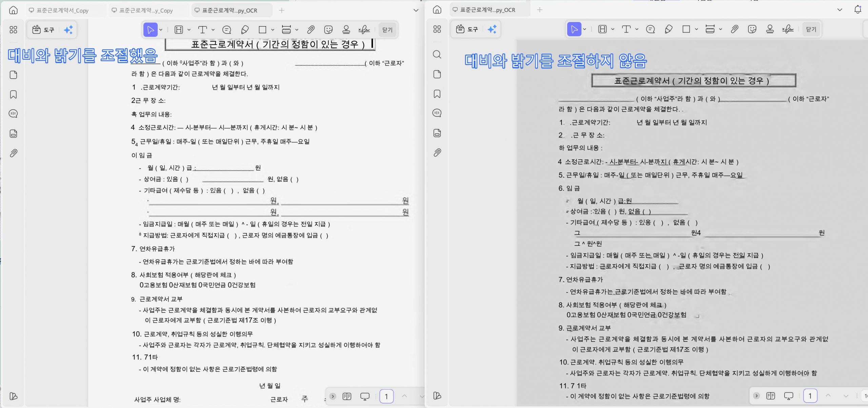Expand text tool dropdown in left window

pyautogui.click(x=213, y=30)
